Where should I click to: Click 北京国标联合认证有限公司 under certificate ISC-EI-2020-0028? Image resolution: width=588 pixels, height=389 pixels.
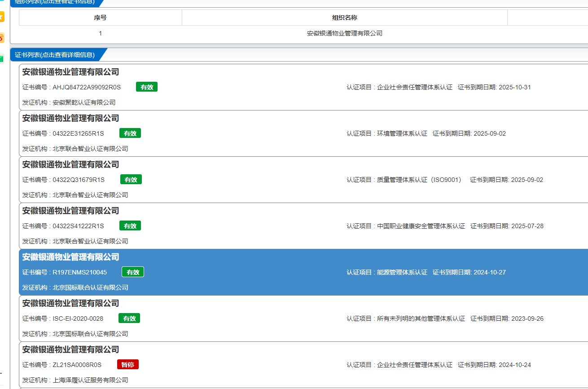tap(90, 334)
